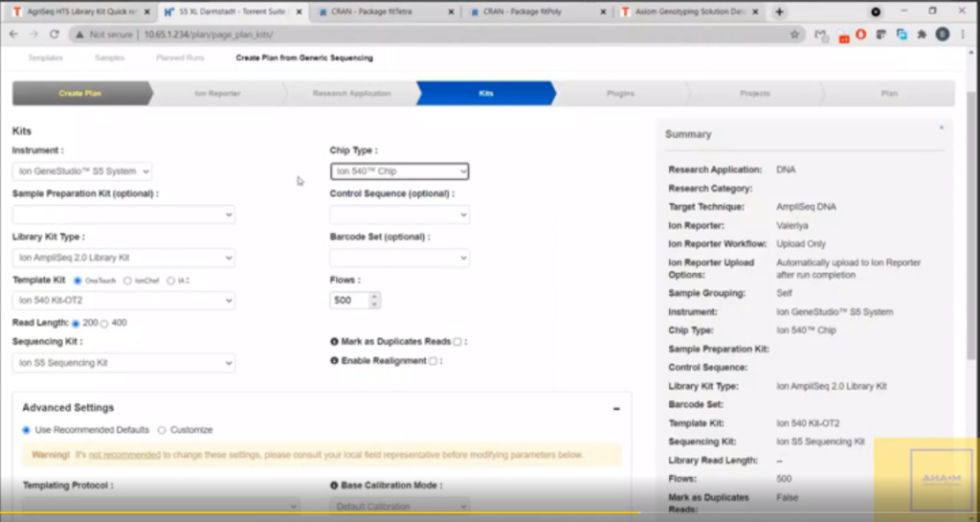
Task: Open a new browser tab with the plus icon
Action: tap(779, 11)
